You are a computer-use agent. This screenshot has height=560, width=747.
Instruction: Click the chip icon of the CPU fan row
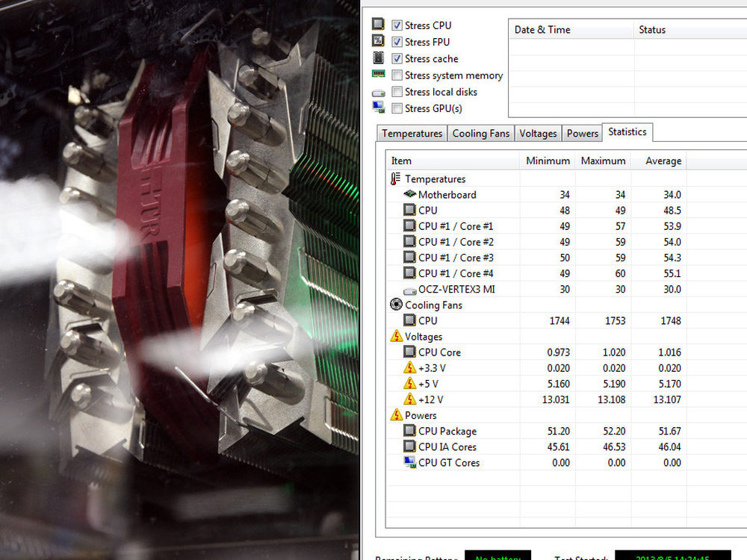[409, 320]
